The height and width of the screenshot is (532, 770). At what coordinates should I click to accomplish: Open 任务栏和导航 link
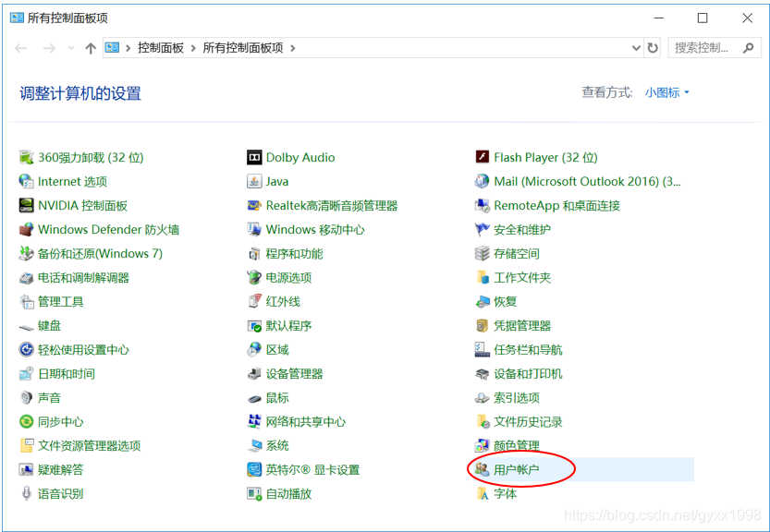528,350
